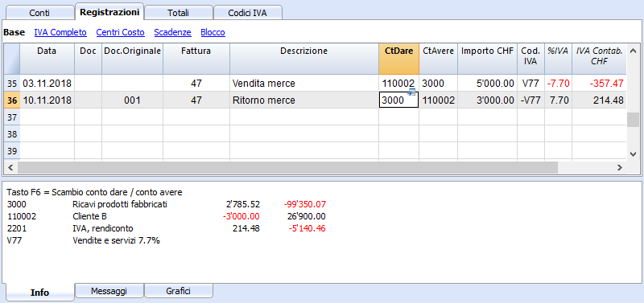Click the horizontal scrollbar thumb
The width and height of the screenshot is (644, 303).
click(x=287, y=167)
